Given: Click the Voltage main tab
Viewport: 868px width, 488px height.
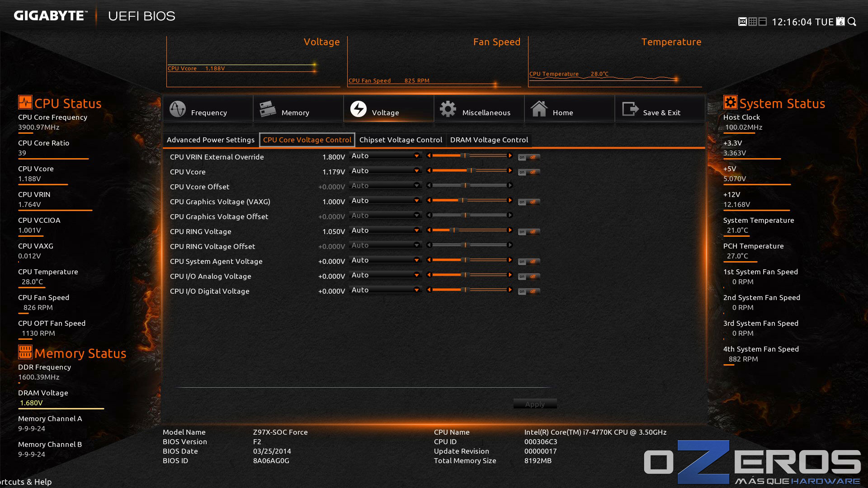Looking at the screenshot, I should 389,109.
